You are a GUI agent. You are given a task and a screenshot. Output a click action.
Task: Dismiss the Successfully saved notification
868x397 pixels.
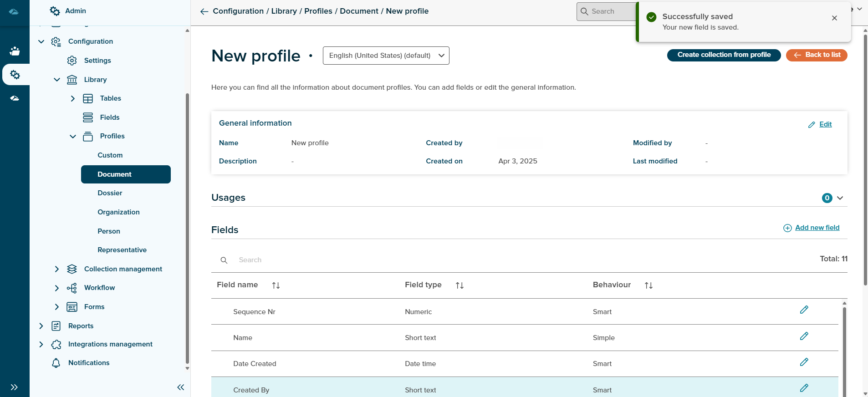834,18
